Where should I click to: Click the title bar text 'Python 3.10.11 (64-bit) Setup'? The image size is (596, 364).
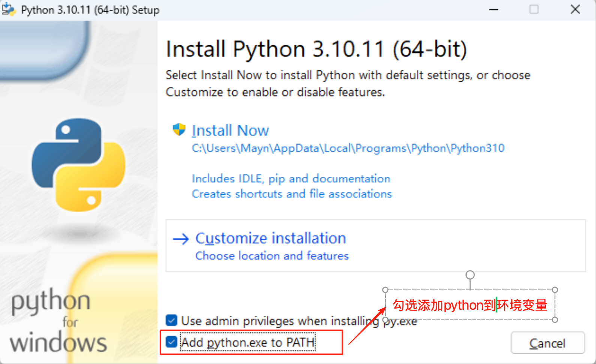pos(91,9)
